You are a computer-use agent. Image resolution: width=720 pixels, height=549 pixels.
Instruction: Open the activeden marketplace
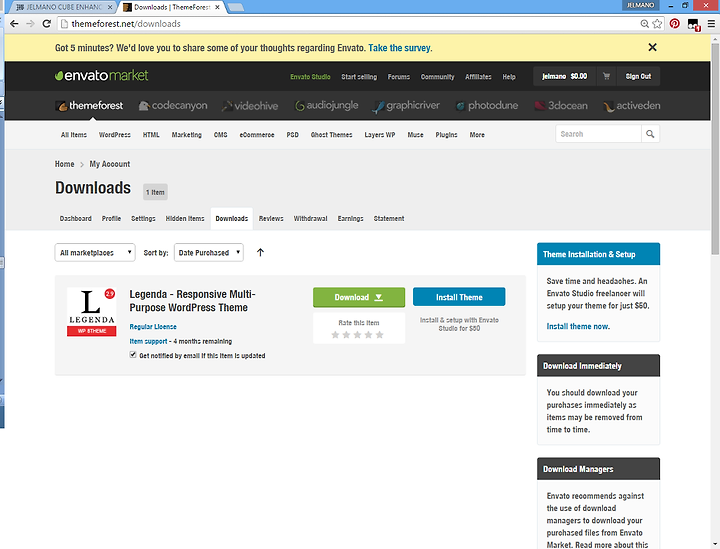tap(632, 106)
